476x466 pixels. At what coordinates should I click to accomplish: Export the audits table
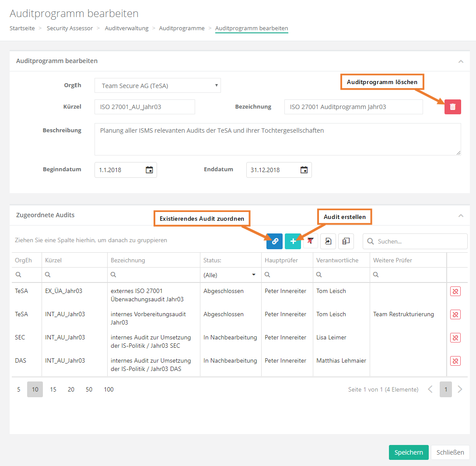tap(328, 241)
